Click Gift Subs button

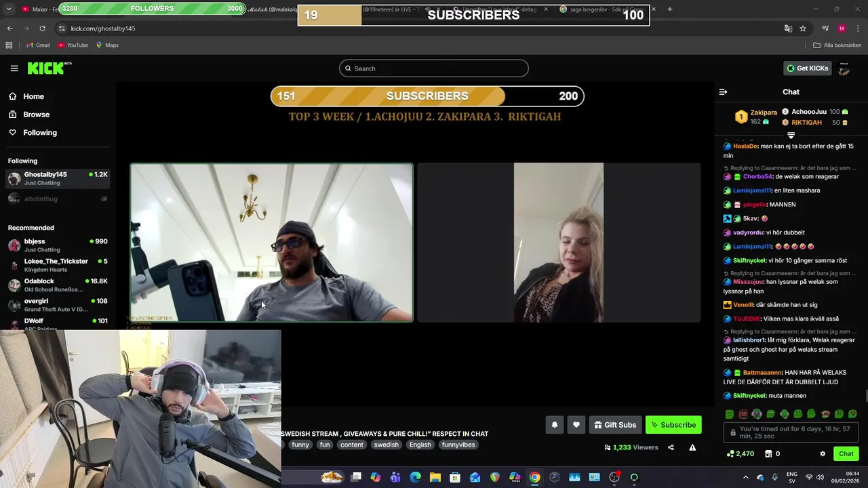point(615,425)
